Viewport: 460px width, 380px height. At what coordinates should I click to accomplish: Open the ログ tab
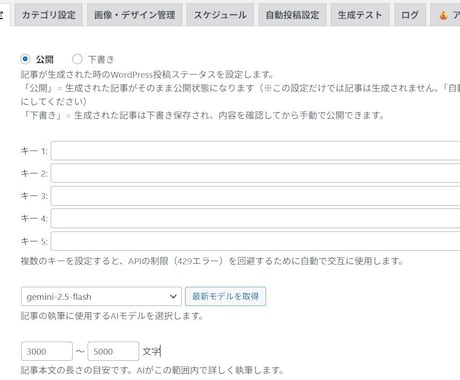tap(410, 15)
